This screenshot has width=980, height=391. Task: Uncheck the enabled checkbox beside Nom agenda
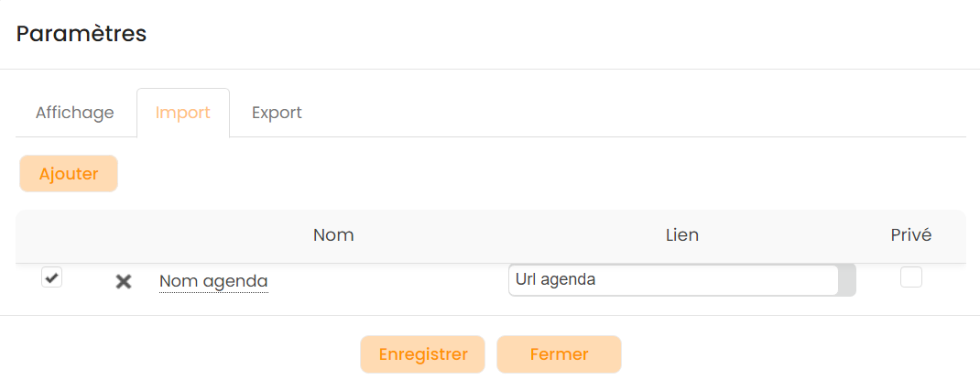coord(52,278)
